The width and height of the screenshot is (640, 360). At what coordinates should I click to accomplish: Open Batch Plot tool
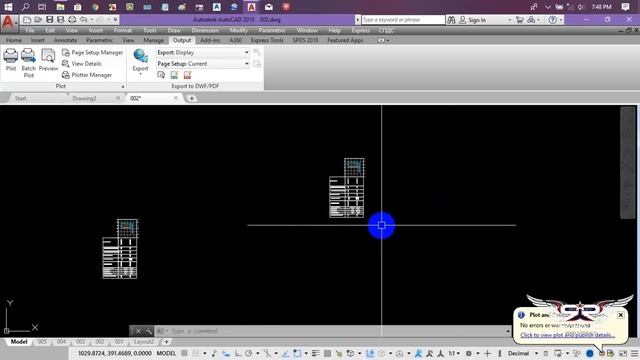tap(29, 63)
